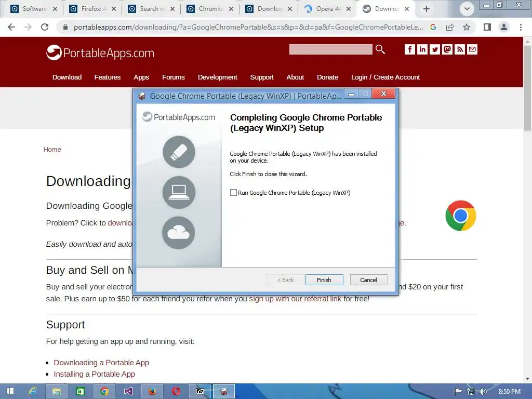Viewport: 532px width, 399px height.
Task: Open the Donate menu item
Action: point(327,77)
